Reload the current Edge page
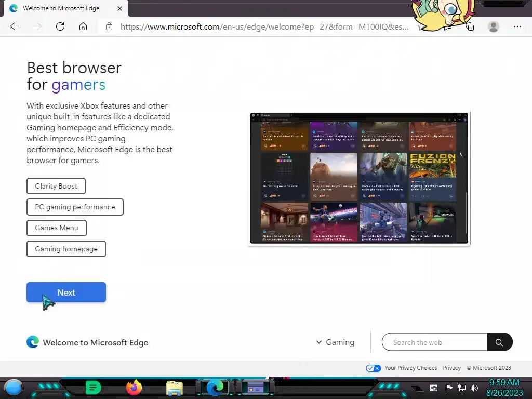This screenshot has height=399, width=532. coord(60,26)
